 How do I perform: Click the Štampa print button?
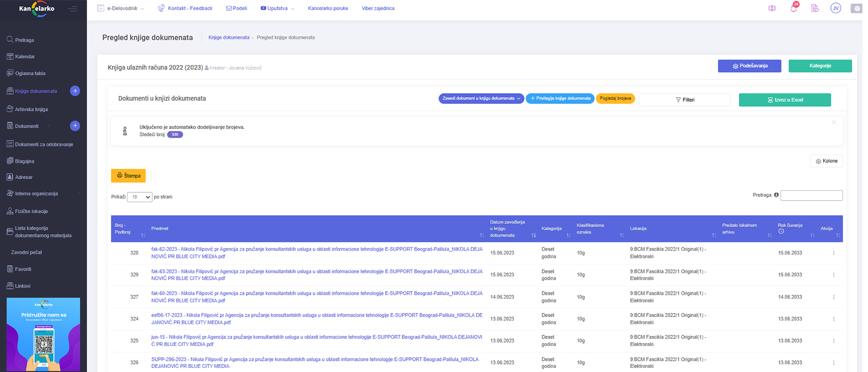click(128, 176)
